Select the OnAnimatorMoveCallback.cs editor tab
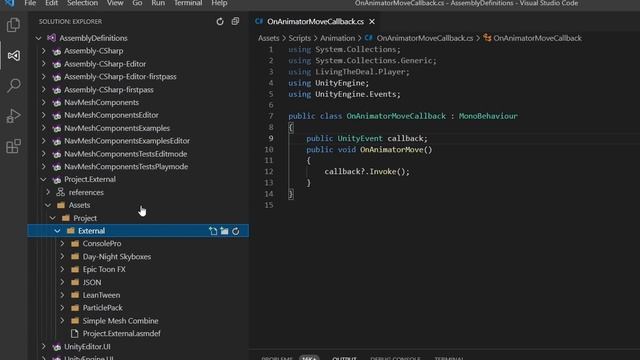 pyautogui.click(x=315, y=22)
